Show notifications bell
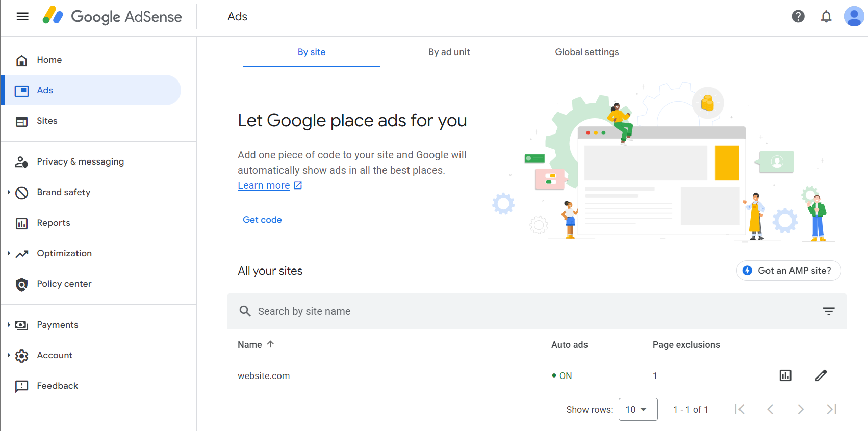This screenshot has width=868, height=431. point(826,16)
